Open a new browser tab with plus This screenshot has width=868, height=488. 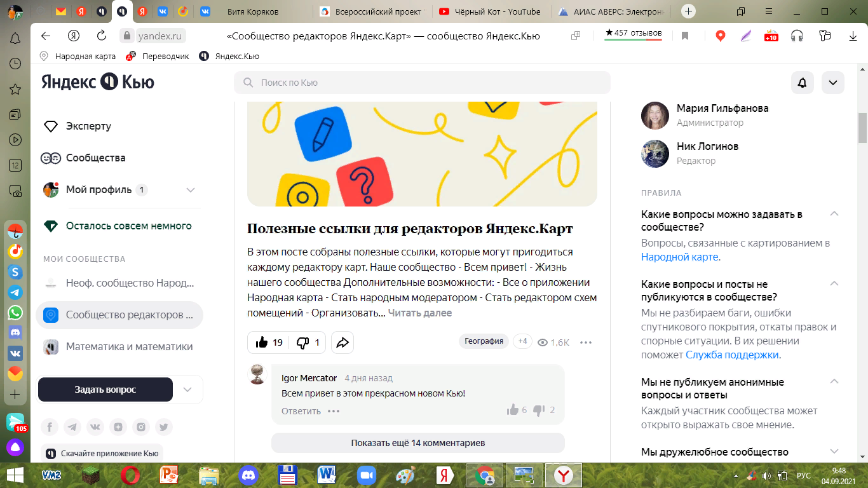pos(689,11)
